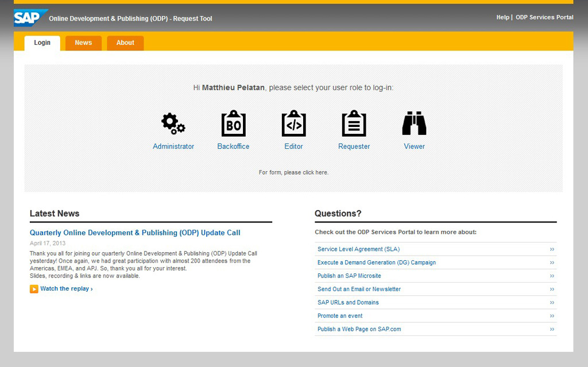Click the 'Online Development & Publishing (ODP) - Request Tool' title
Screen dimensions: 588x367
point(130,18)
